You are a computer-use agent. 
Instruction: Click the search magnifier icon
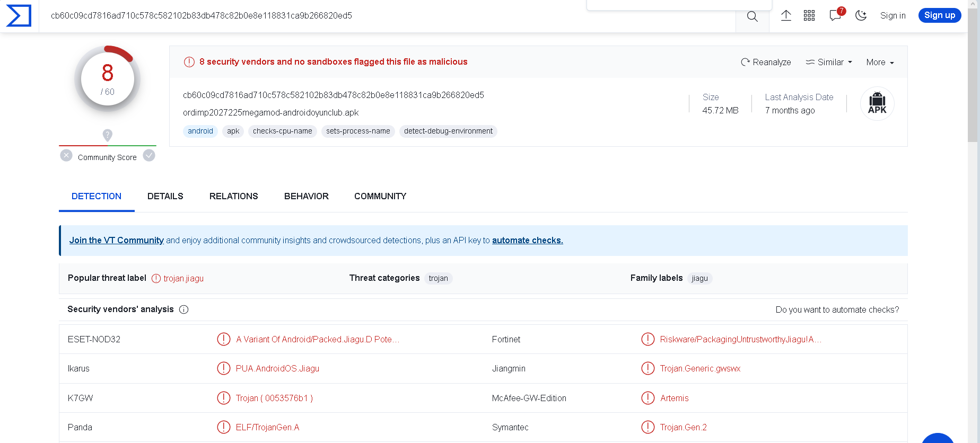752,16
